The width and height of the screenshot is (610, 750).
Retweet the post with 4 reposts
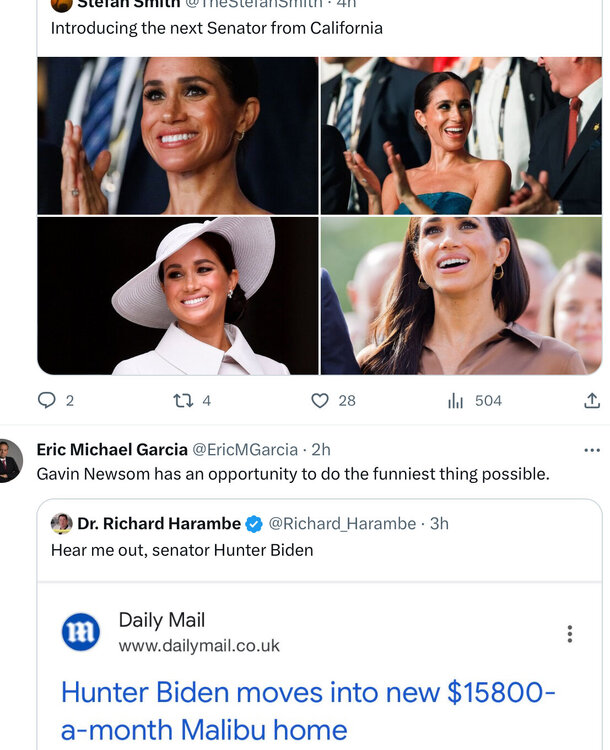click(183, 401)
